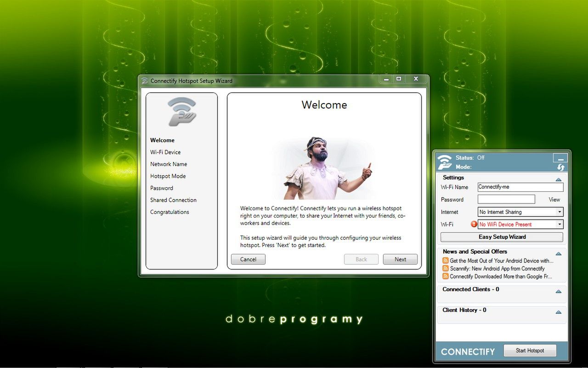Click the Password input field
Viewport: 588px width, 368px height.
pos(506,199)
